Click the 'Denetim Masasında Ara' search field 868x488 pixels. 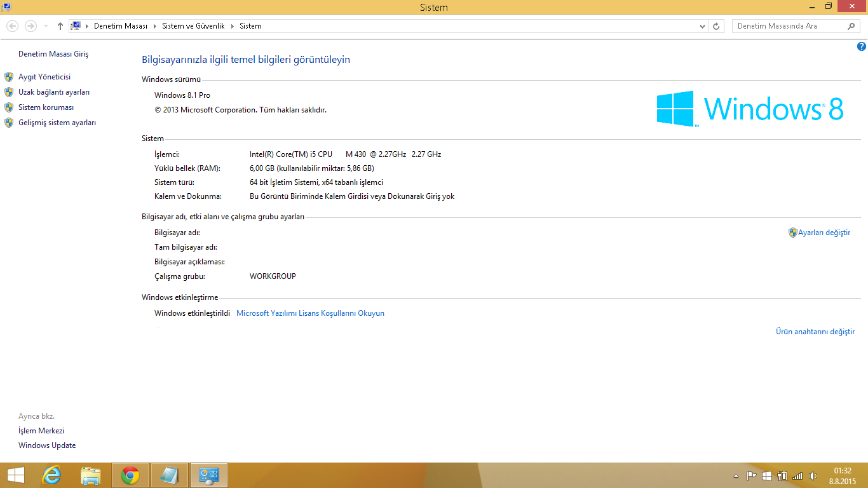(x=788, y=26)
